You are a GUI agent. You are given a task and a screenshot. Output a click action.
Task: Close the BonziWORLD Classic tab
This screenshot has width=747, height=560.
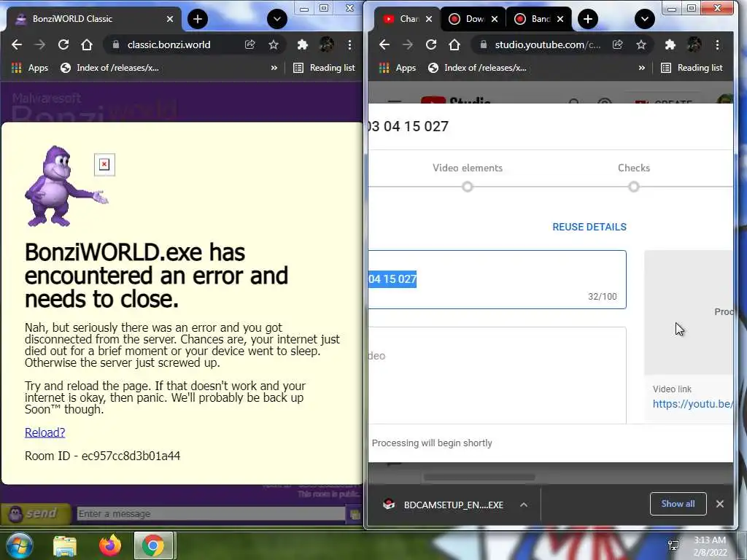(170, 19)
